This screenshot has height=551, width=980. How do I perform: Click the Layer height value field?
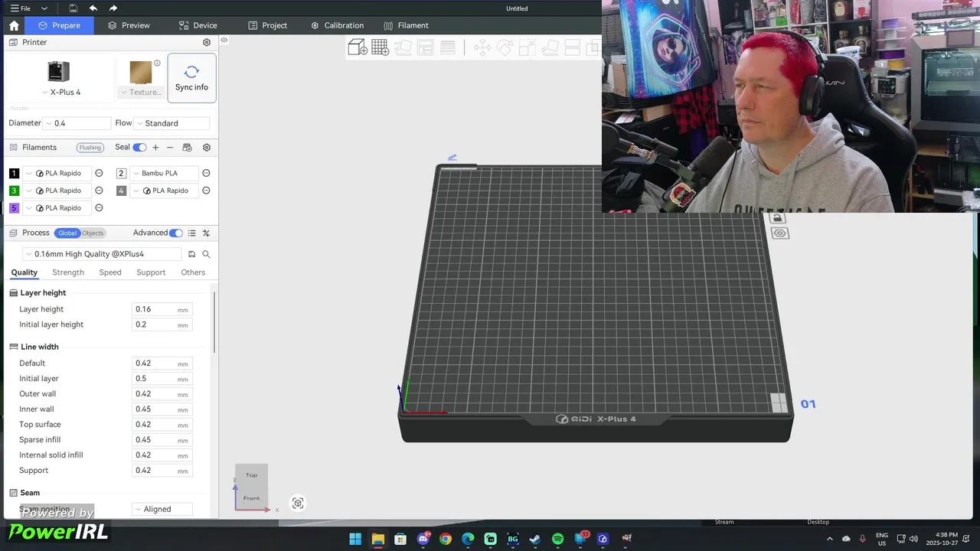162,309
